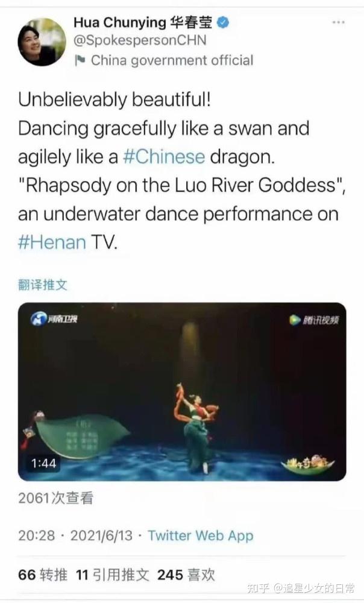Open the #Chinese hashtag

[164, 157]
